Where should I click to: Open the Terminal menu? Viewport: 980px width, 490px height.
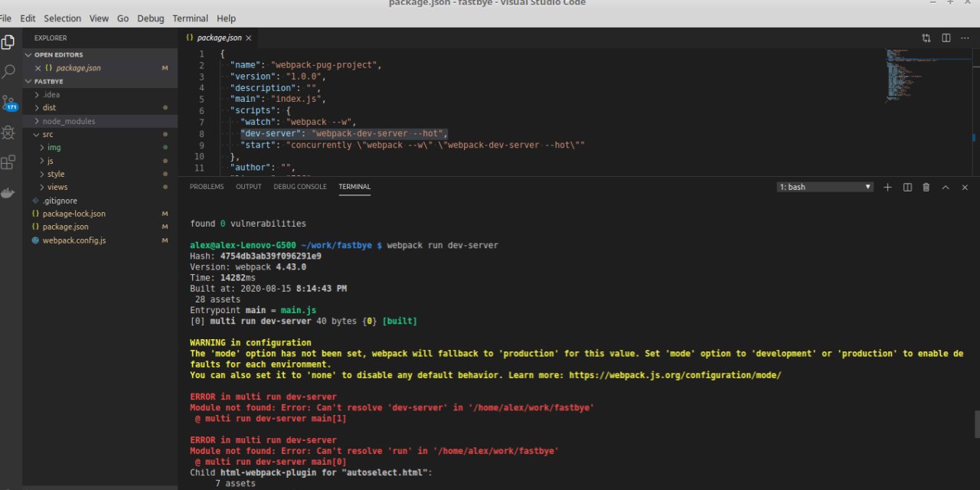(x=190, y=18)
